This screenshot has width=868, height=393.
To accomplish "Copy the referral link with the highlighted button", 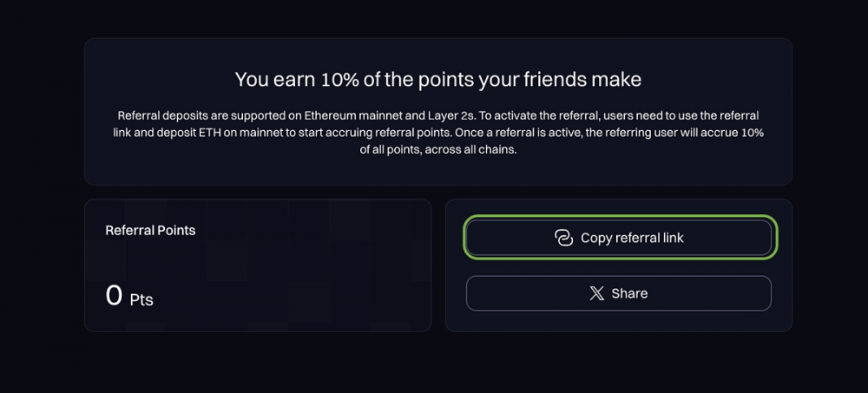I will pos(619,238).
